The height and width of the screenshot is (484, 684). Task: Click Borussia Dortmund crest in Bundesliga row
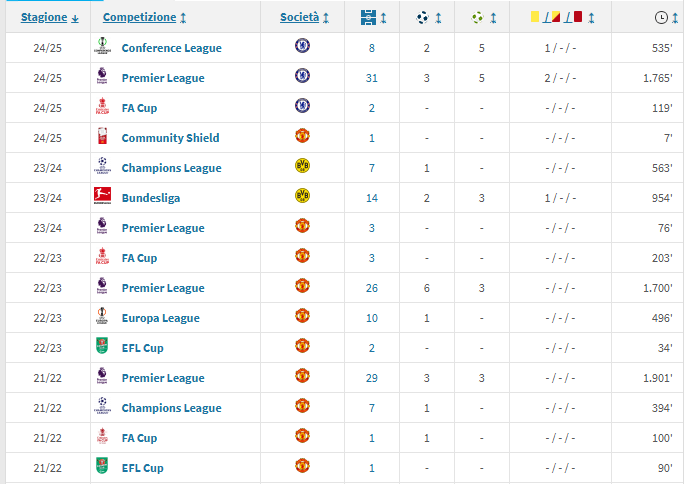[302, 196]
